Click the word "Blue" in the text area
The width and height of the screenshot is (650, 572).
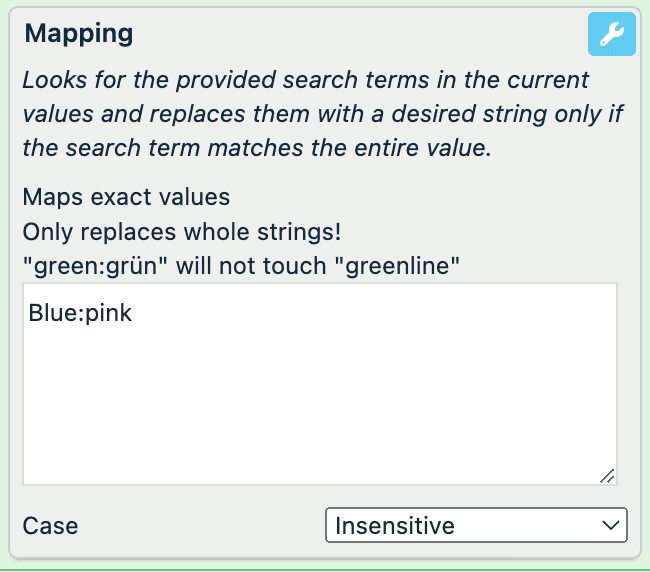click(50, 313)
